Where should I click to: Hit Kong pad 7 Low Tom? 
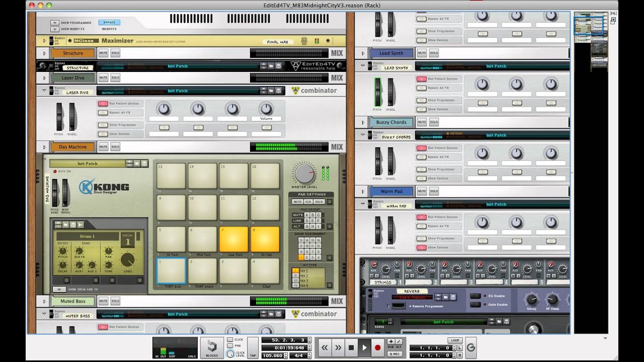point(233,239)
